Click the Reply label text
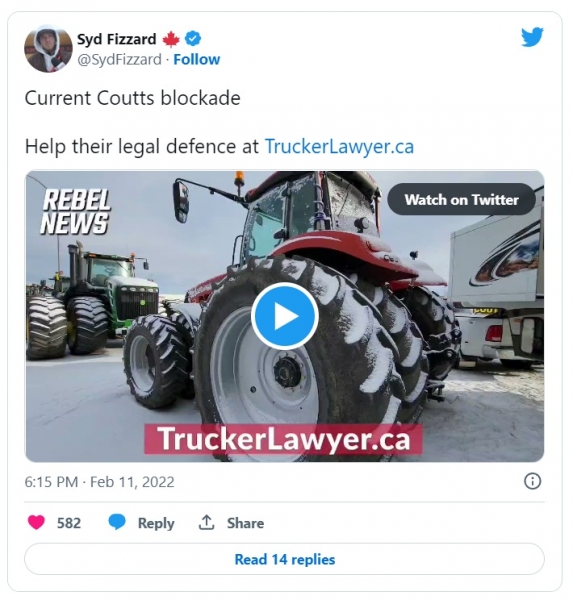This screenshot has height=600, width=573. tap(156, 523)
